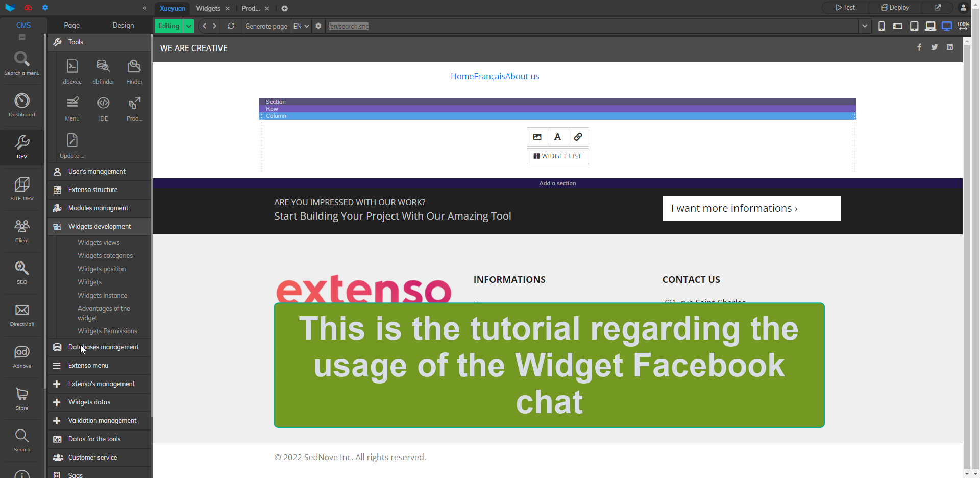Open the SITE-DEV sidebar section
This screenshot has width=980, height=478.
(22, 189)
